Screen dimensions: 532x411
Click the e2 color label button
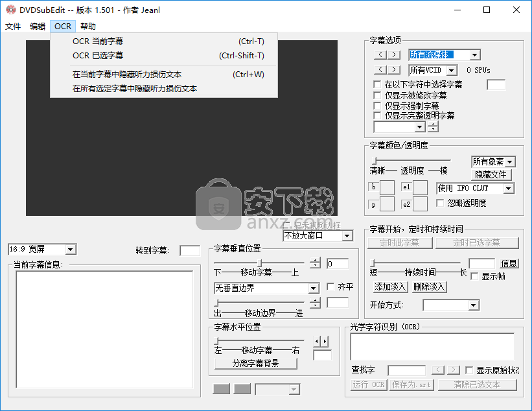click(x=406, y=204)
